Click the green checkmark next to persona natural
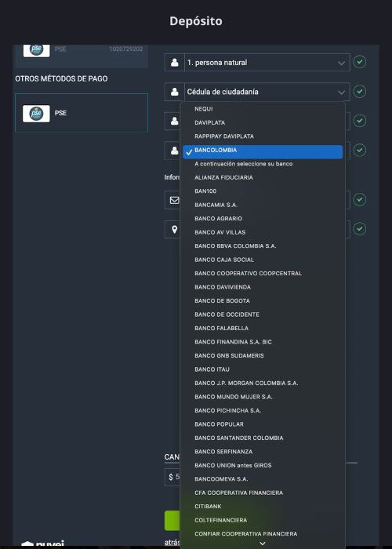Image resolution: width=392 pixels, height=549 pixels. [x=359, y=62]
